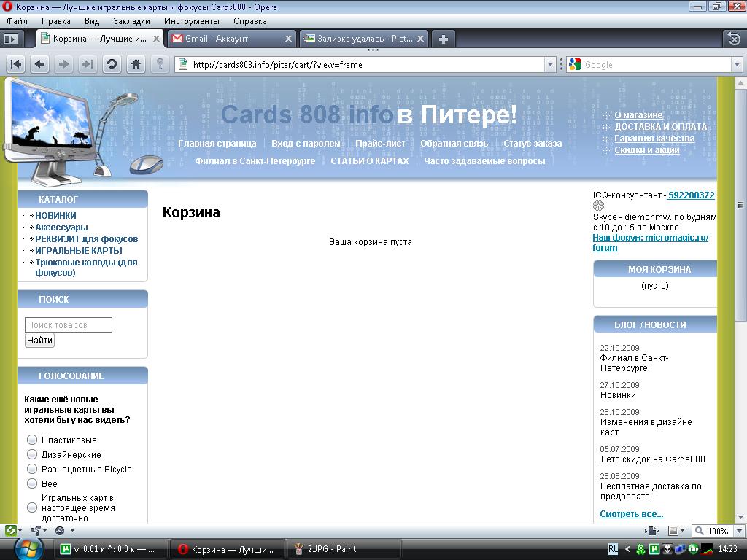747x560 pixels.
Task: Open the Windows Start orb
Action: point(28,549)
